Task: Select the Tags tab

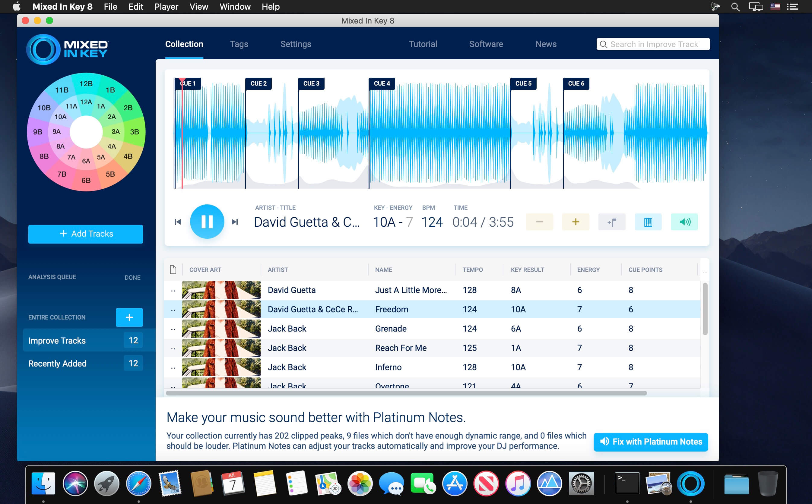Action: (239, 43)
